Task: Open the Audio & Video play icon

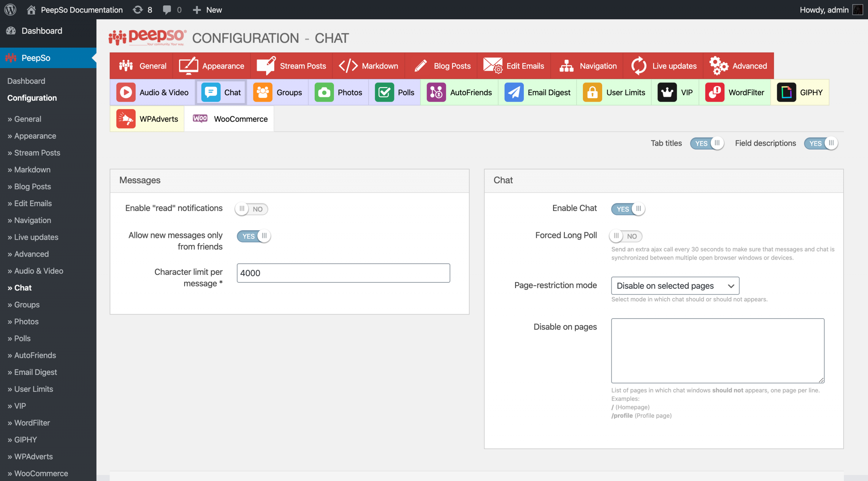Action: [x=126, y=92]
